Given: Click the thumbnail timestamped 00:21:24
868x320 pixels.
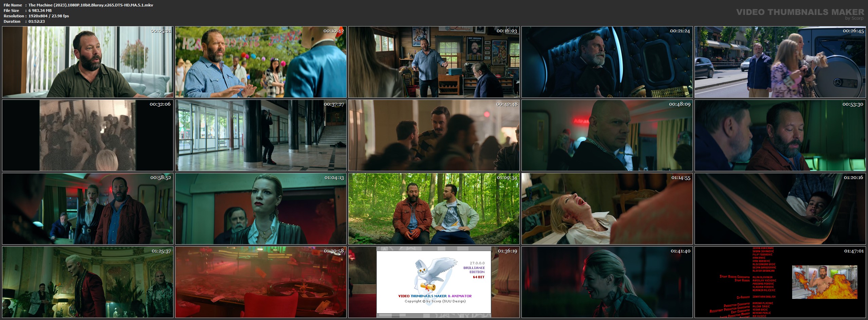Looking at the screenshot, I should click(x=607, y=62).
